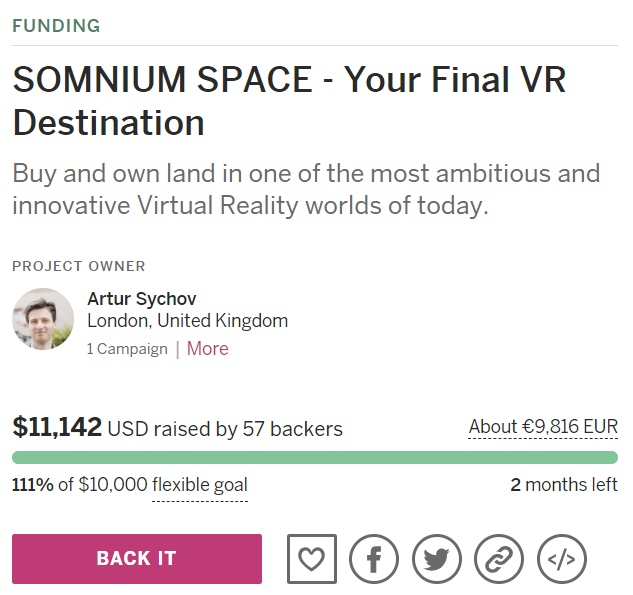Open the embed code icon
The width and height of the screenshot is (633, 595).
pyautogui.click(x=561, y=559)
